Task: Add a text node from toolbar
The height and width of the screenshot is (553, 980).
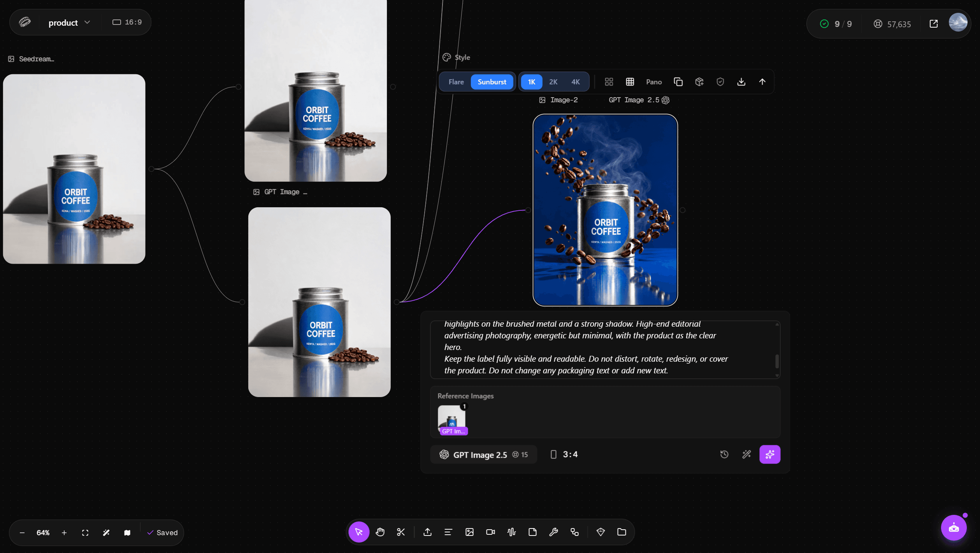Action: (448, 532)
